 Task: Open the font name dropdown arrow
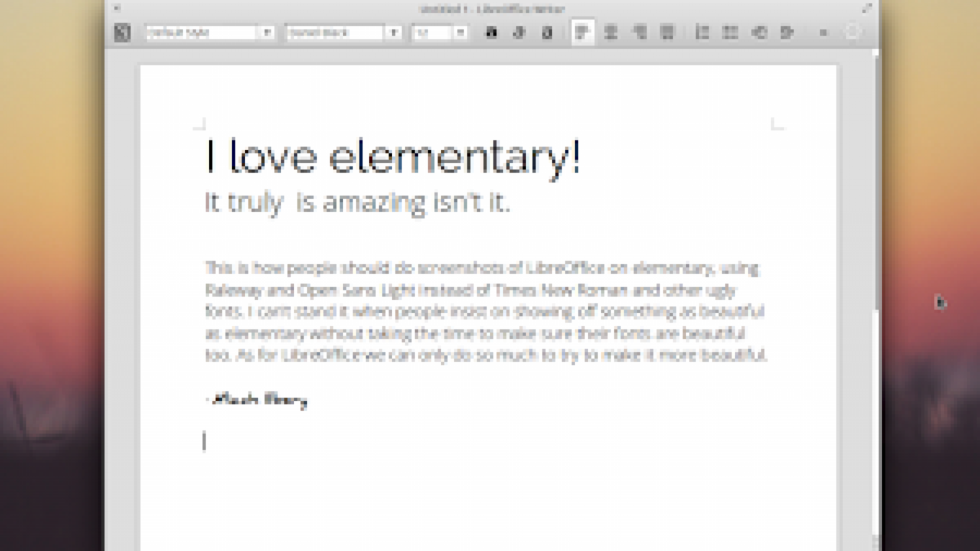394,33
